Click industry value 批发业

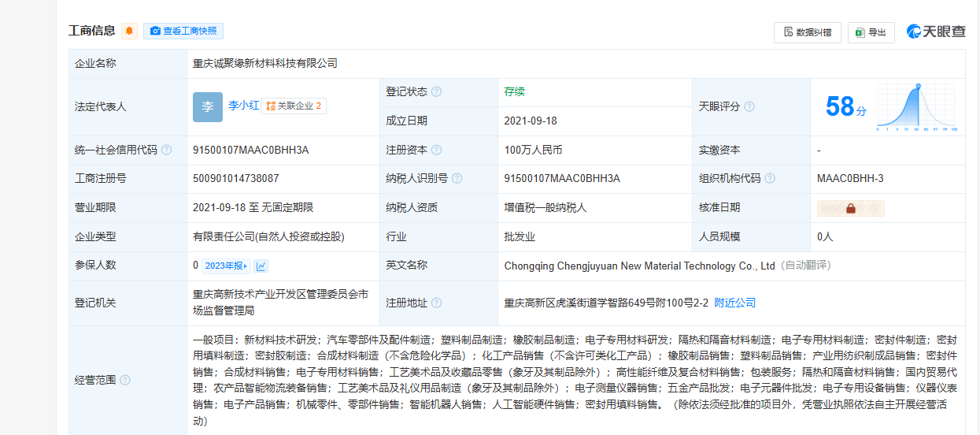520,236
